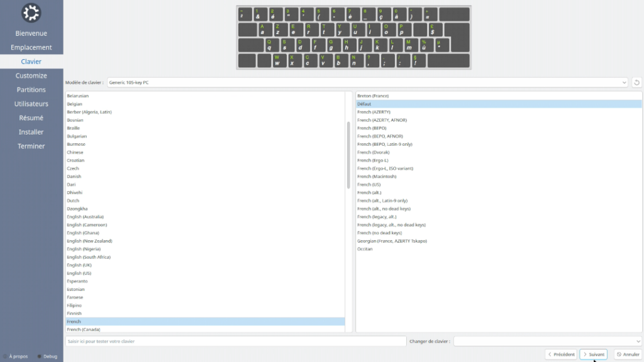
Task: Select French (BEPO) keyboard variant
Action: coord(371,128)
